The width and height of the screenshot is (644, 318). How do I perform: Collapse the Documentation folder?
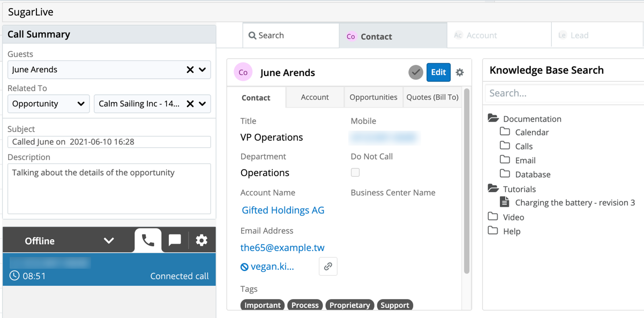(x=493, y=118)
